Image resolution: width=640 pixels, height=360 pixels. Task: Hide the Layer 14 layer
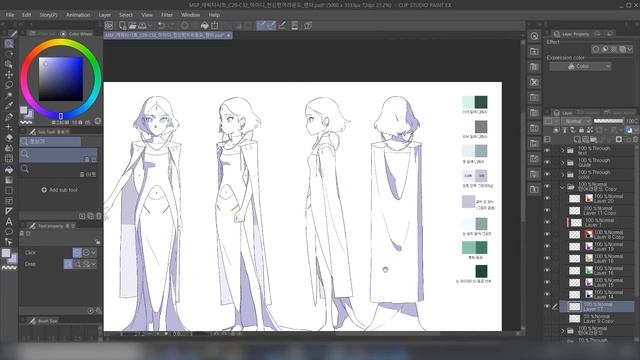point(547,294)
